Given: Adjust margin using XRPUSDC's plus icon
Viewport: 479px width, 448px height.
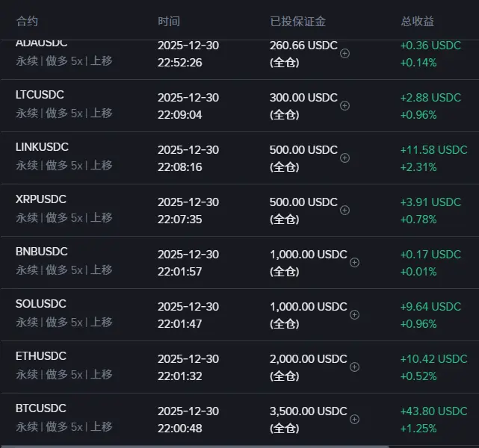Looking at the screenshot, I should coord(344,210).
